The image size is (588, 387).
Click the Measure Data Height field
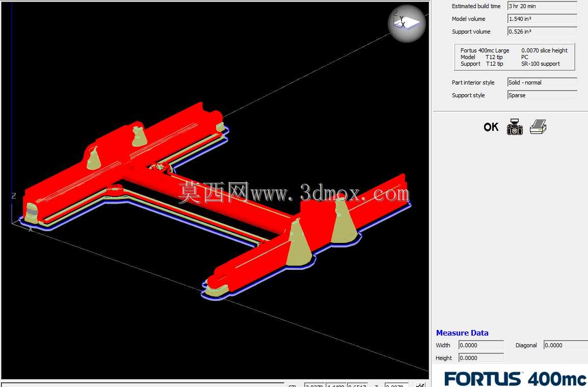[481, 358]
